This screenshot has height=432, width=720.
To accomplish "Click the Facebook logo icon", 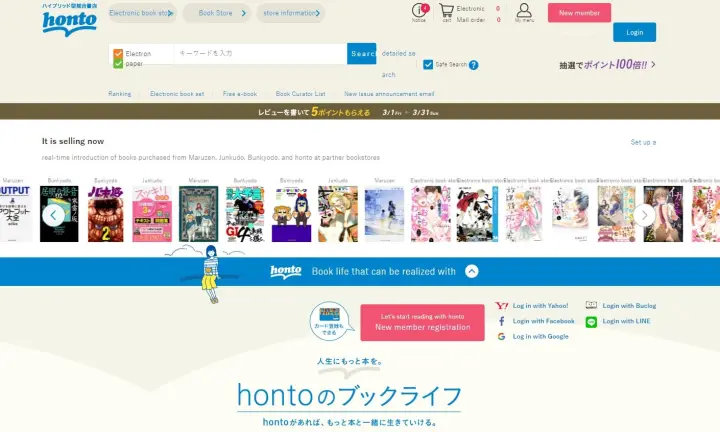I will (501, 321).
